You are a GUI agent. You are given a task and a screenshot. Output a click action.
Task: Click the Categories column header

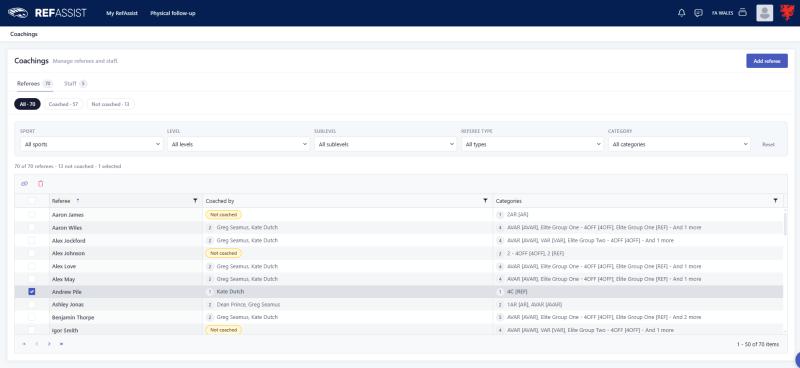(509, 201)
